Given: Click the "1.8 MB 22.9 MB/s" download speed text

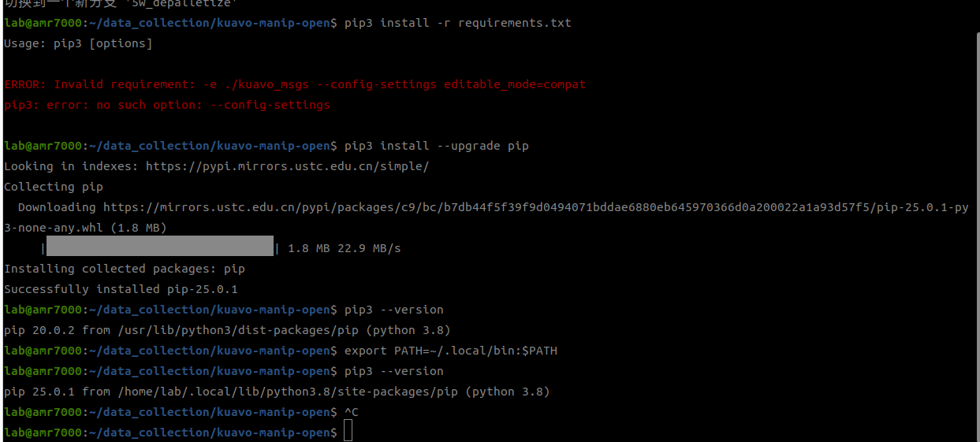Looking at the screenshot, I should (345, 248).
